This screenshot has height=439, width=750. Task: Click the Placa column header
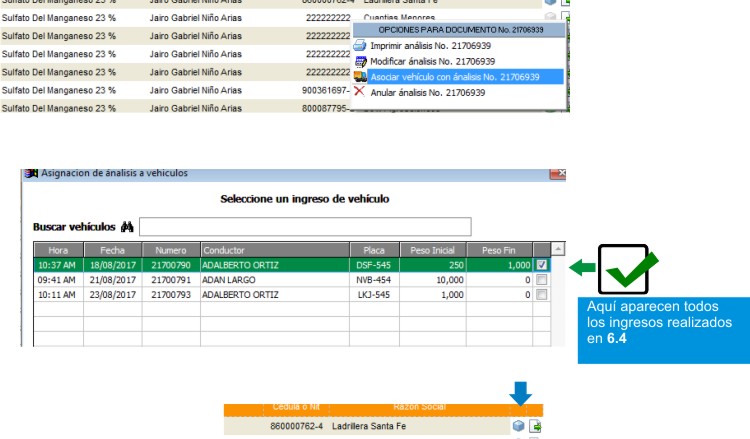(374, 250)
